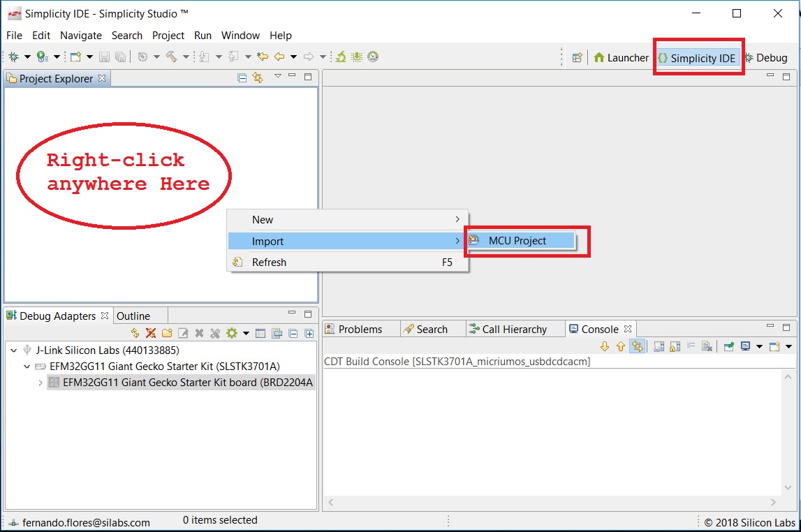This screenshot has height=532, width=801.
Task: Click the new folder icon in Debug Adapters
Action: [x=167, y=334]
